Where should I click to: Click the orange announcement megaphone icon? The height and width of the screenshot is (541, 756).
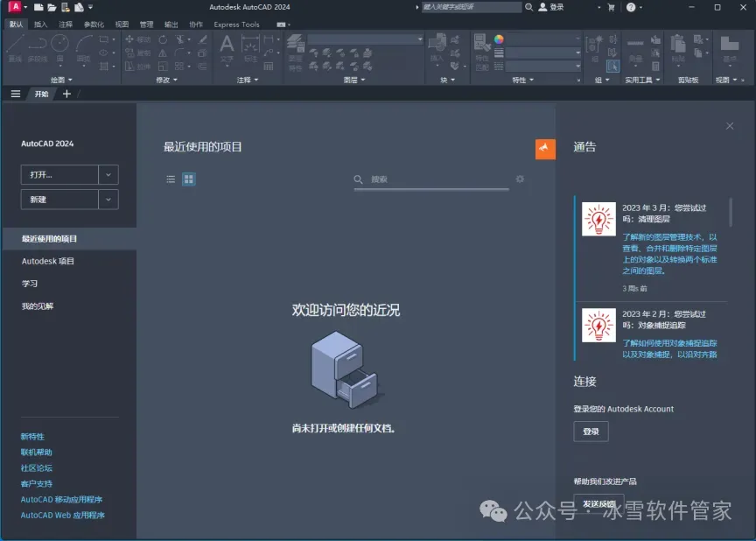click(545, 149)
